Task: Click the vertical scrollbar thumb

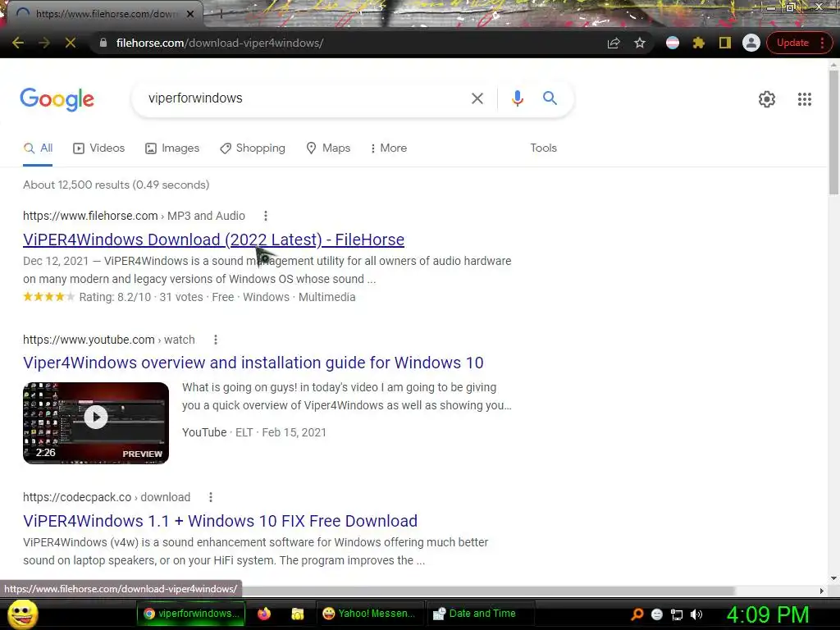Action: click(x=833, y=132)
